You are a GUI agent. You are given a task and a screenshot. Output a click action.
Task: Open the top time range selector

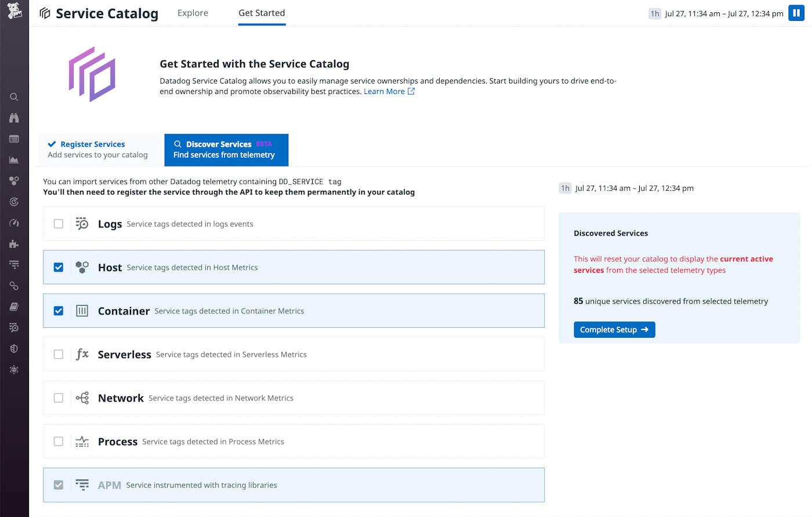point(716,13)
